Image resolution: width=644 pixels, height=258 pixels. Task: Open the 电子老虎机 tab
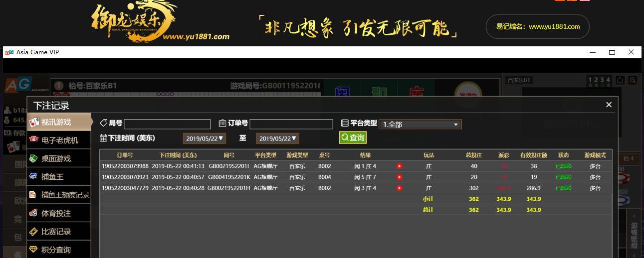[x=59, y=140]
